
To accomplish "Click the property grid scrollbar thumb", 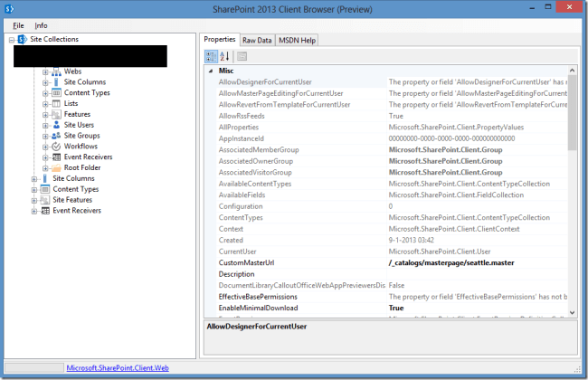I will click(x=572, y=112).
